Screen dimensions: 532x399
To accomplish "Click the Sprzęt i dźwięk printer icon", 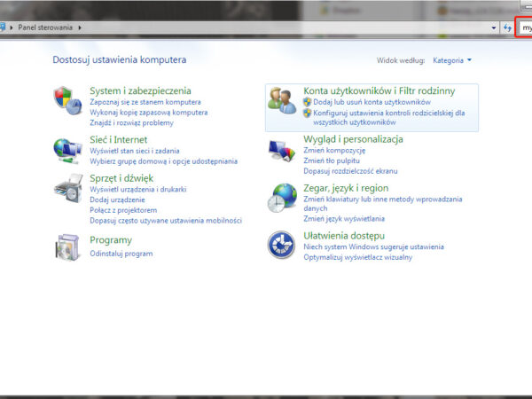I will click(x=67, y=188).
